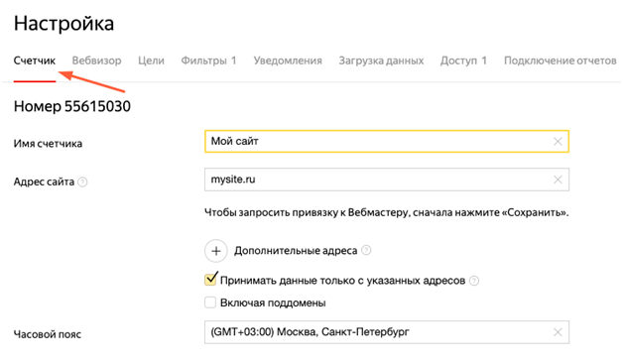The height and width of the screenshot is (364, 623).
Task: Open the Цели tab
Action: pyautogui.click(x=151, y=61)
